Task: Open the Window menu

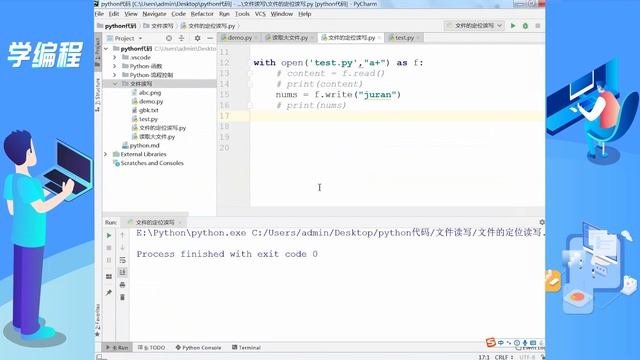Action: click(x=282, y=14)
